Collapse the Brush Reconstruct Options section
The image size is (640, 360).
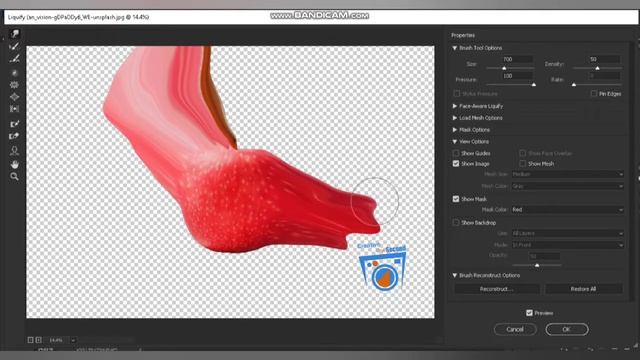coord(454,276)
